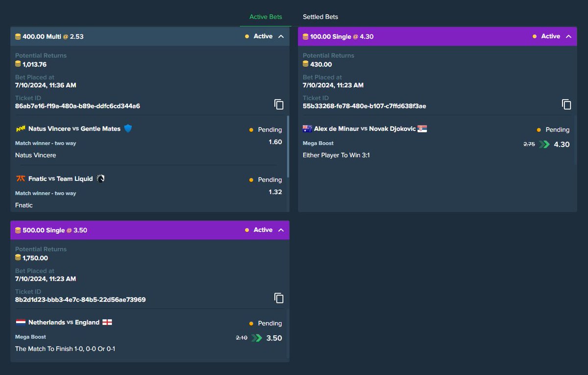Click the Gentle Mates shield logo
Image resolution: width=588 pixels, height=375 pixels.
point(128,128)
